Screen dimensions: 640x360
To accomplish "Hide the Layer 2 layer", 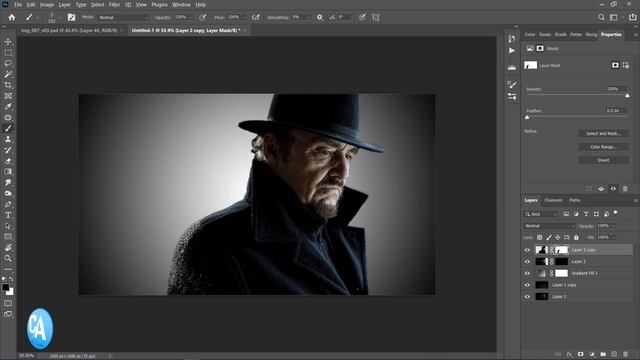I will pyautogui.click(x=527, y=262).
